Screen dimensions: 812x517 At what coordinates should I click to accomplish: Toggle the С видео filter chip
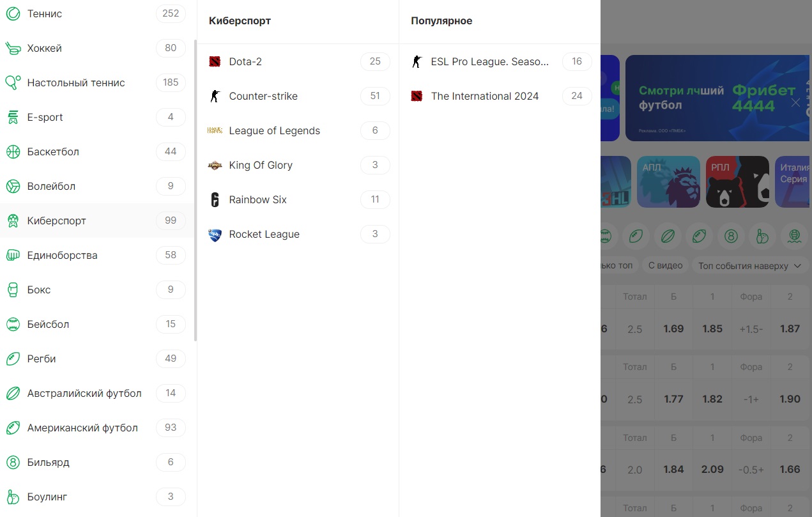(x=665, y=266)
